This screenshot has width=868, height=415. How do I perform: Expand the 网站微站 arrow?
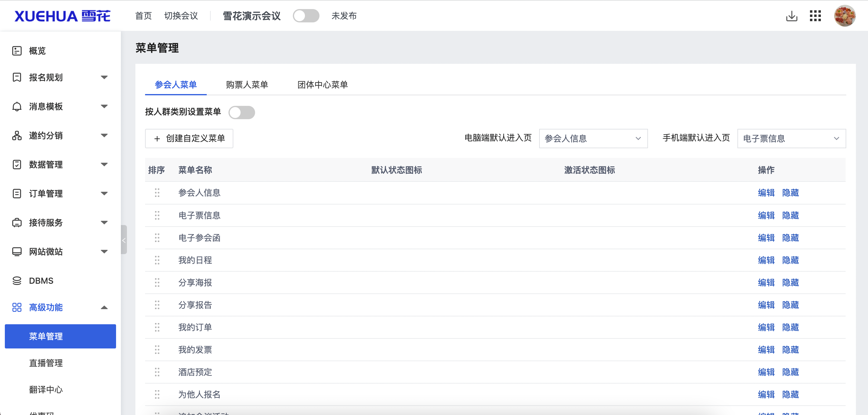click(104, 251)
